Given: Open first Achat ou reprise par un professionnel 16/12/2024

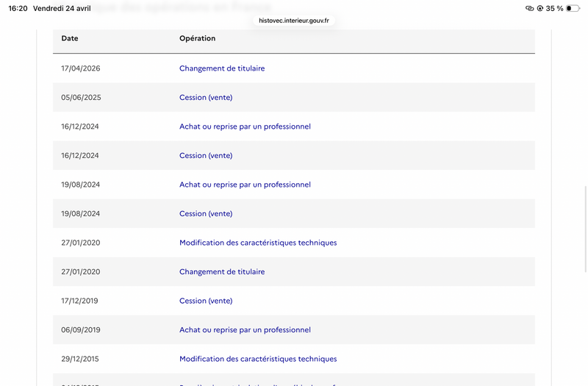Looking at the screenshot, I should [245, 126].
